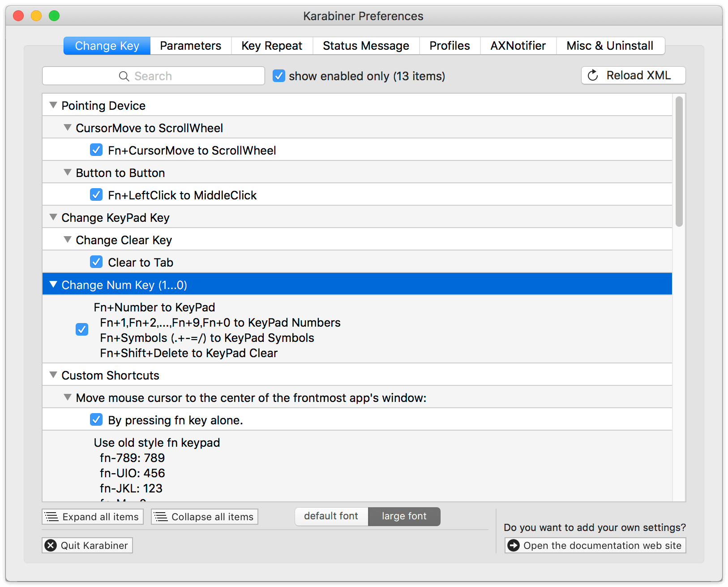Image resolution: width=728 pixels, height=587 pixels.
Task: Uncheck By pressing fn key alone
Action: (96, 419)
